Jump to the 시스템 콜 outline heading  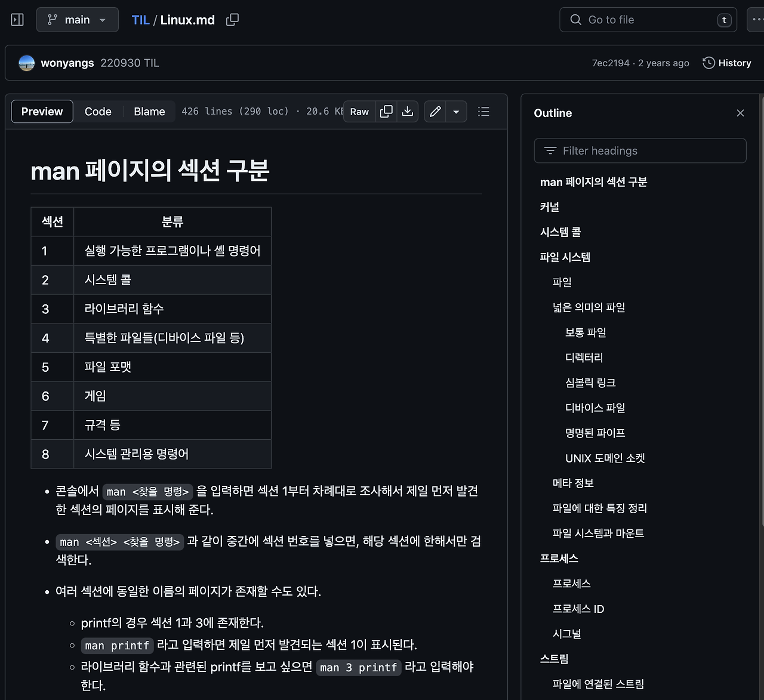point(559,232)
